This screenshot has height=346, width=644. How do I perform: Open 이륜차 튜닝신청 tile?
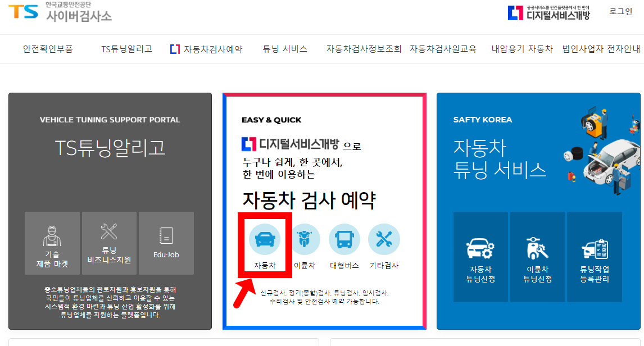coord(538,257)
